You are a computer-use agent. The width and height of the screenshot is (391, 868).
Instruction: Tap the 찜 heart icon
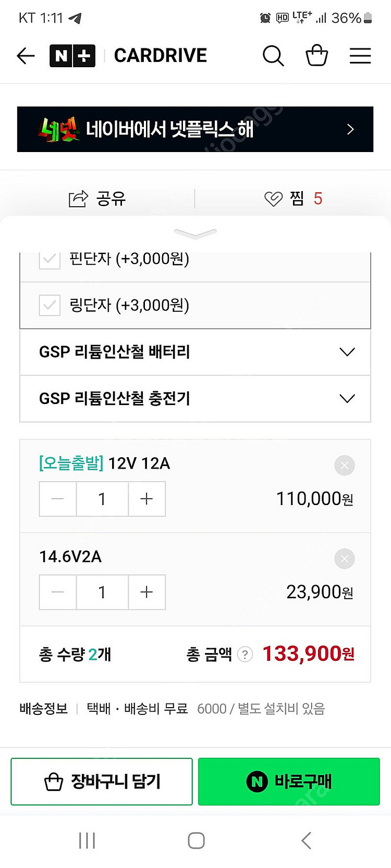tap(274, 198)
